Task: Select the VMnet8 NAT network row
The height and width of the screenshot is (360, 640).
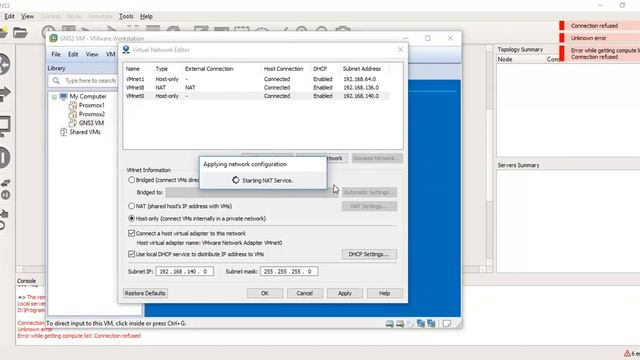Action: 257,87
